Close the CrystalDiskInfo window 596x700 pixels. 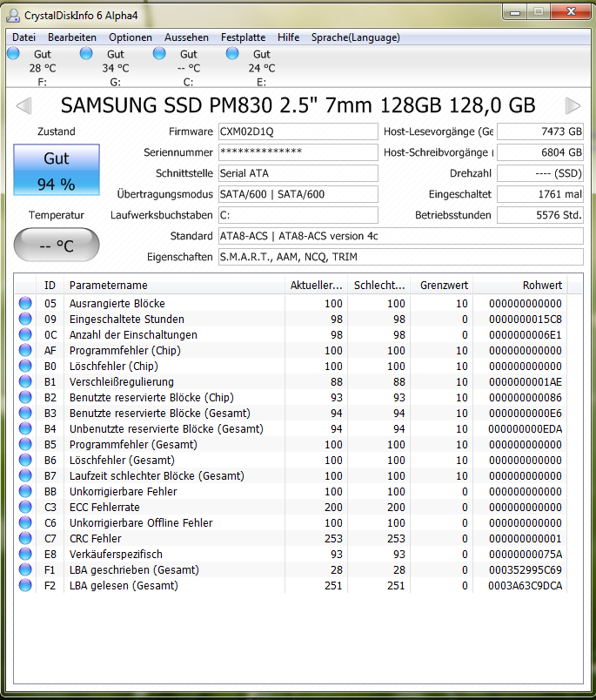[x=571, y=12]
